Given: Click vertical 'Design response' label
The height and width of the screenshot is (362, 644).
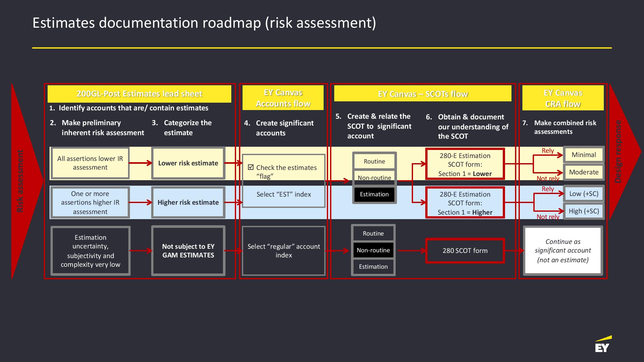Looking at the screenshot, I should click(618, 151).
